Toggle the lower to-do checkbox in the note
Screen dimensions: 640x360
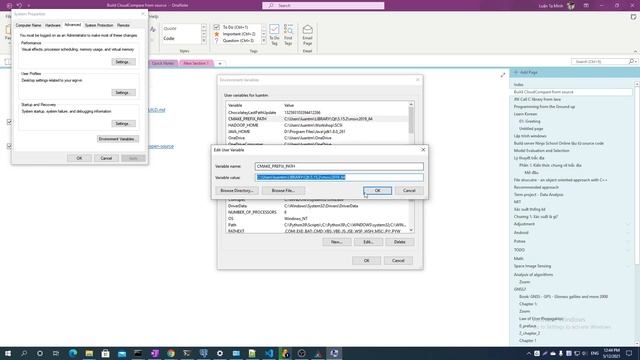tap(9, 146)
